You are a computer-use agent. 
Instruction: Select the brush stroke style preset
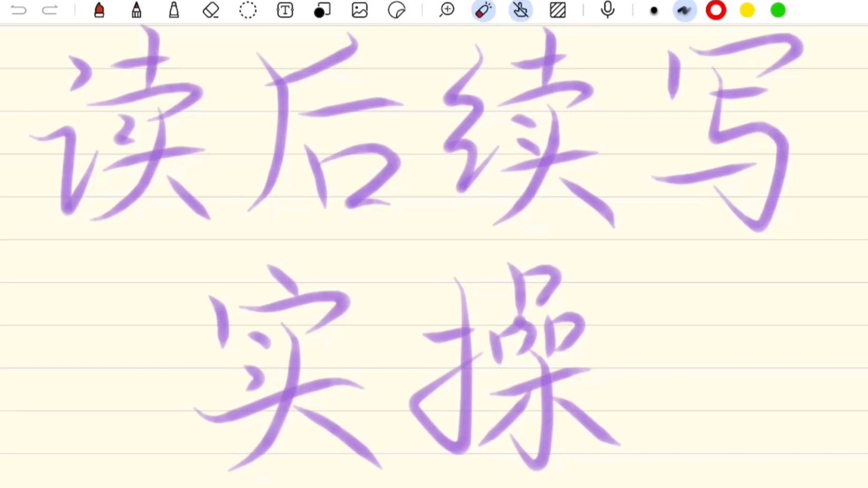(684, 10)
